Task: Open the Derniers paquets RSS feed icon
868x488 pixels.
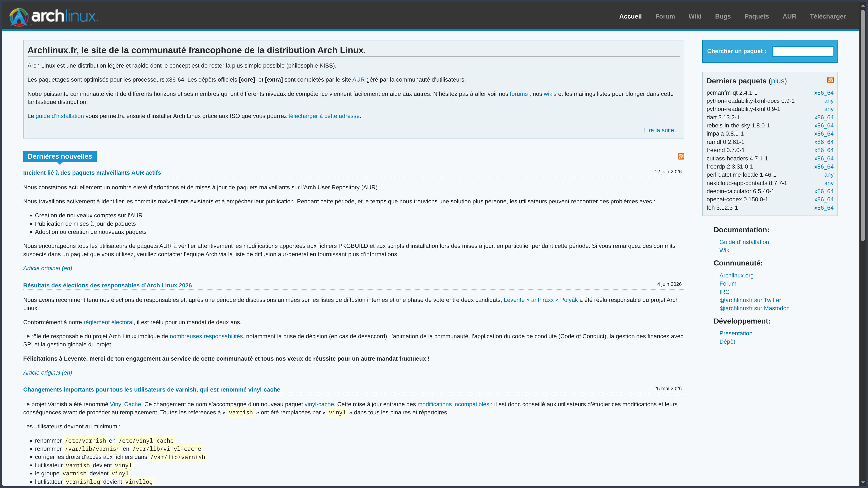Action: pos(830,80)
